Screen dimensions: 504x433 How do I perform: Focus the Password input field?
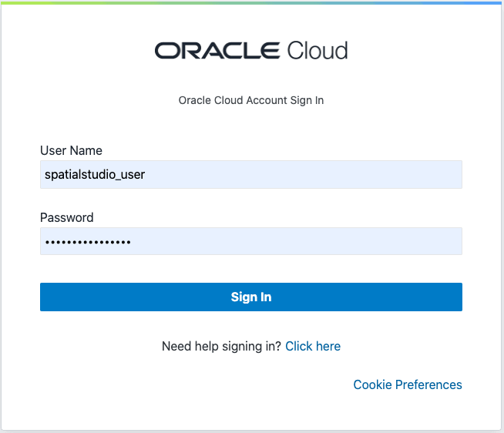251,241
